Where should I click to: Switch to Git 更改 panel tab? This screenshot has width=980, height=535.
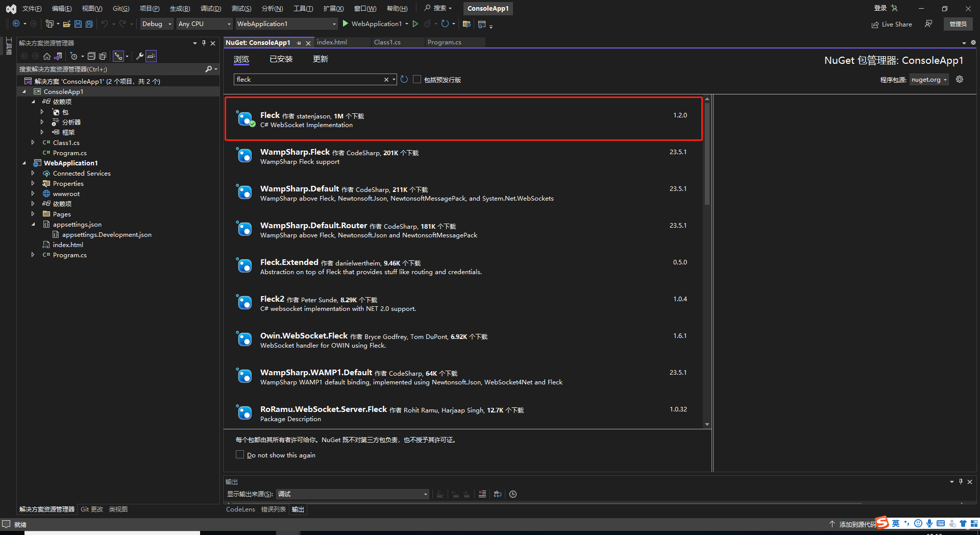tap(92, 509)
